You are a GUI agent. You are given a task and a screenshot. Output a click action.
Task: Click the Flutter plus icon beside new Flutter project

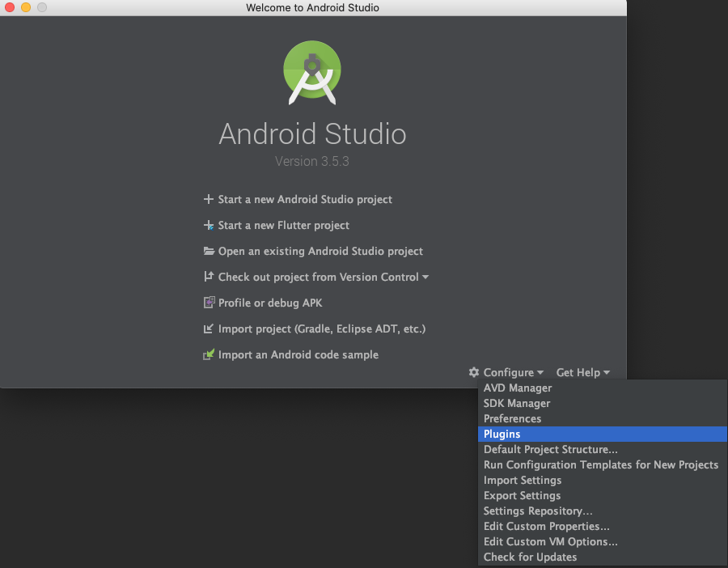[x=209, y=225]
